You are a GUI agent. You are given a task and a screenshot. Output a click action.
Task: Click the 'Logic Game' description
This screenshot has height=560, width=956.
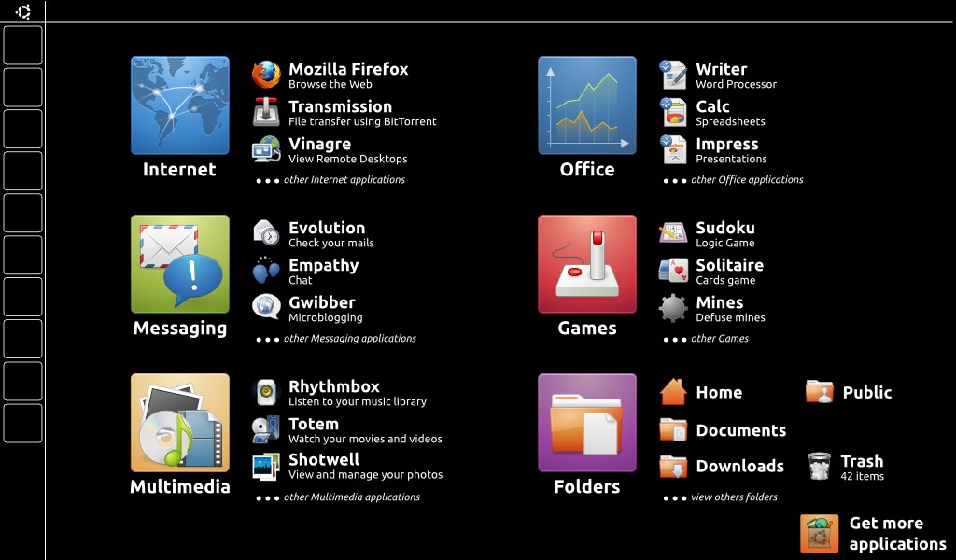pos(724,244)
